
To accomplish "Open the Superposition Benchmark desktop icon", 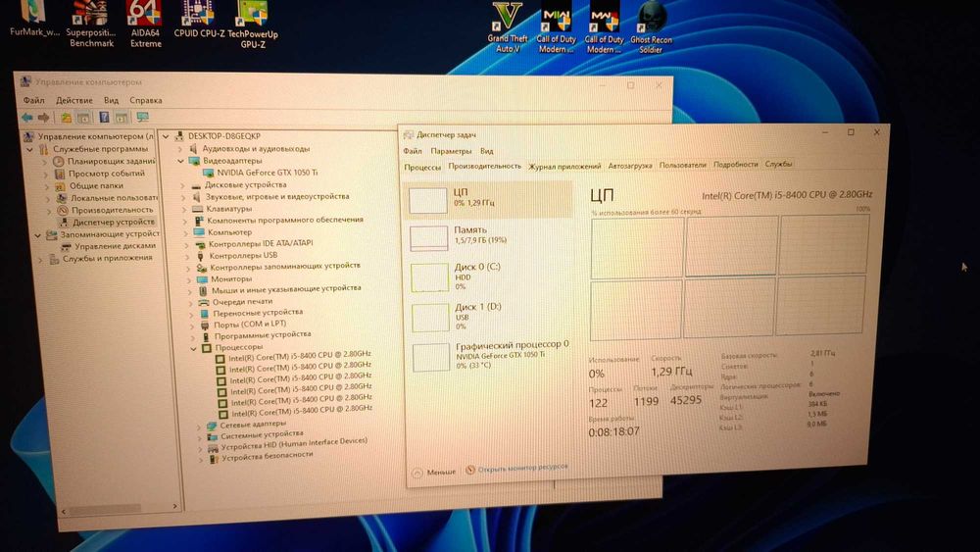I will tap(91, 24).
